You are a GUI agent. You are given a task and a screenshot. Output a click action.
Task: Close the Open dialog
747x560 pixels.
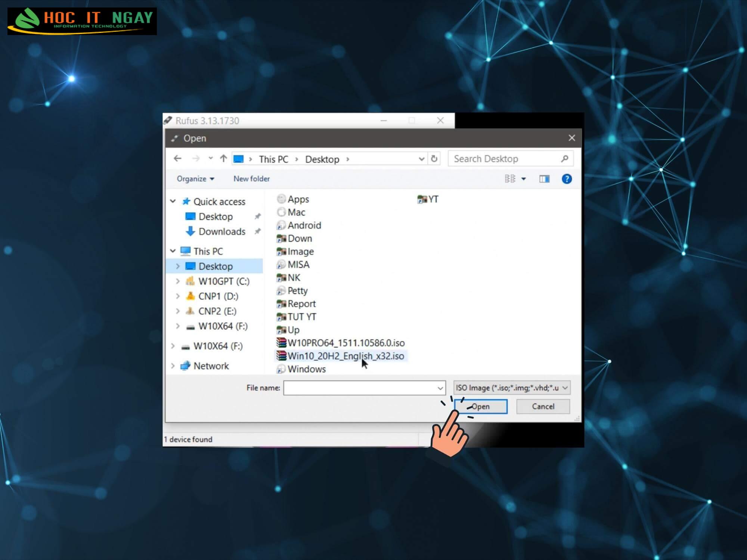(571, 138)
